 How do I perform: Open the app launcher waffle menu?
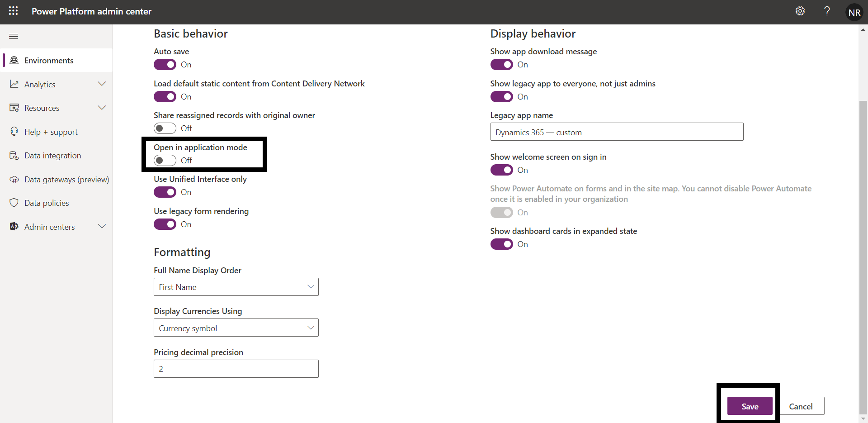13,11
